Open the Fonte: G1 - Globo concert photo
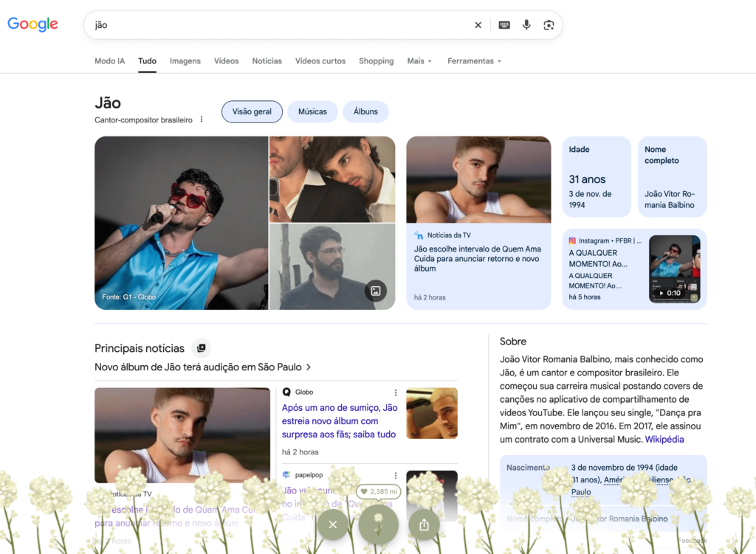 [x=182, y=223]
